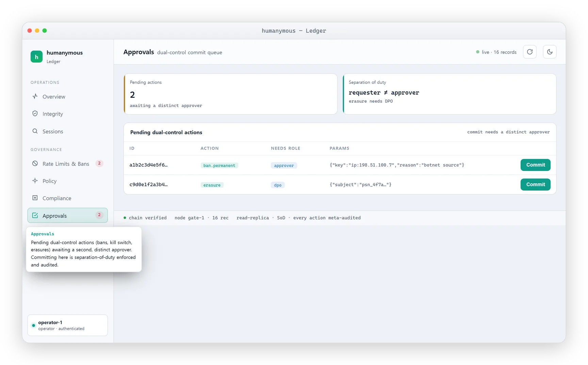Go to Sessions
The height and width of the screenshot is (365, 588).
tap(68, 131)
